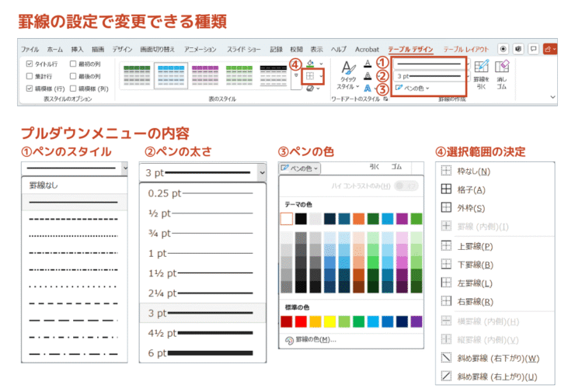Select the 罫線を引く draw table tool
The image size is (575, 392).
(481, 75)
